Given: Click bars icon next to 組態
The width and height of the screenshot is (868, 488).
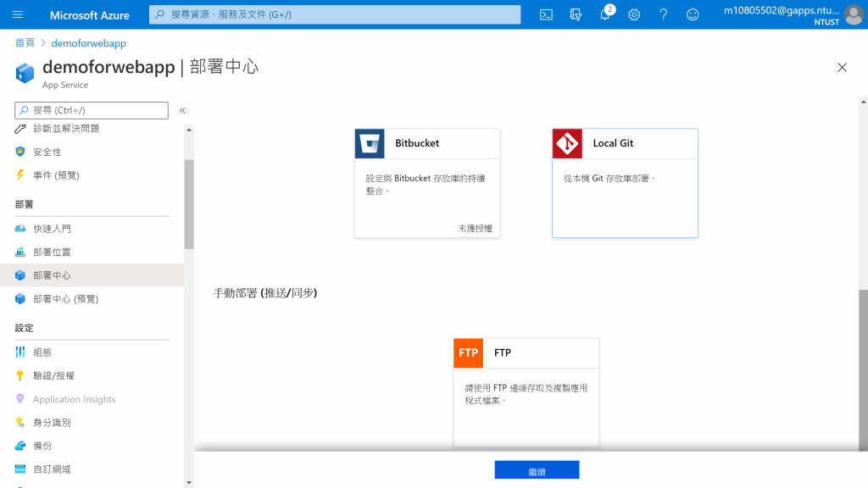Looking at the screenshot, I should tap(20, 352).
